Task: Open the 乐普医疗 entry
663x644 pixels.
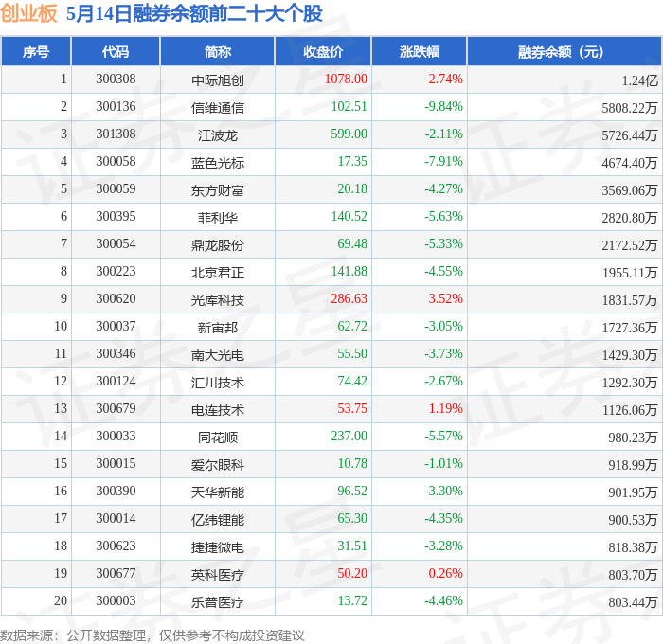Action: pyautogui.click(x=217, y=601)
